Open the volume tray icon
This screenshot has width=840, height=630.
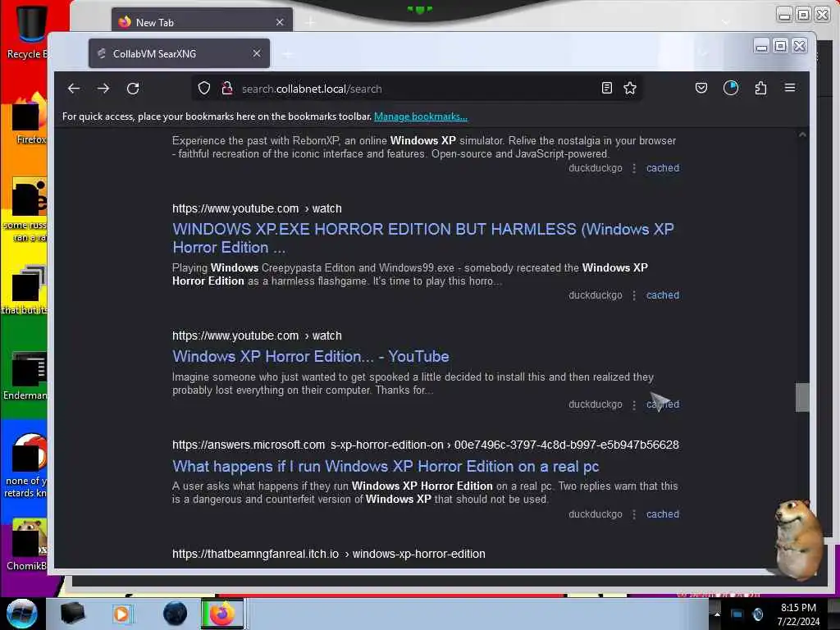pyautogui.click(x=758, y=614)
